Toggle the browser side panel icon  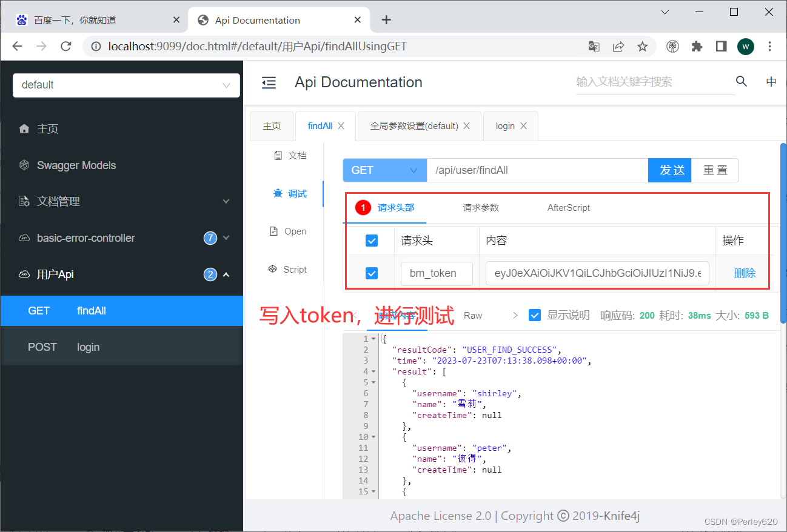point(721,47)
